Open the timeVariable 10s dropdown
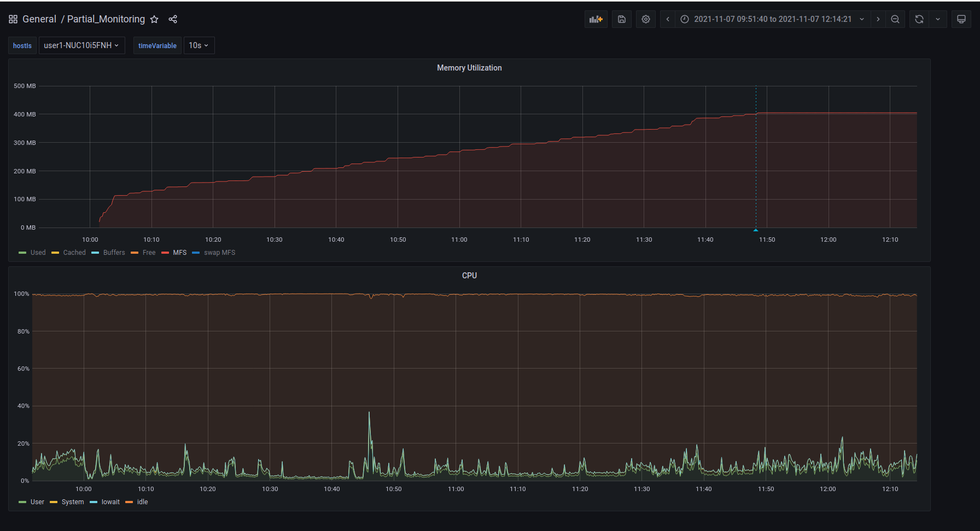This screenshot has width=980, height=531. coord(199,45)
